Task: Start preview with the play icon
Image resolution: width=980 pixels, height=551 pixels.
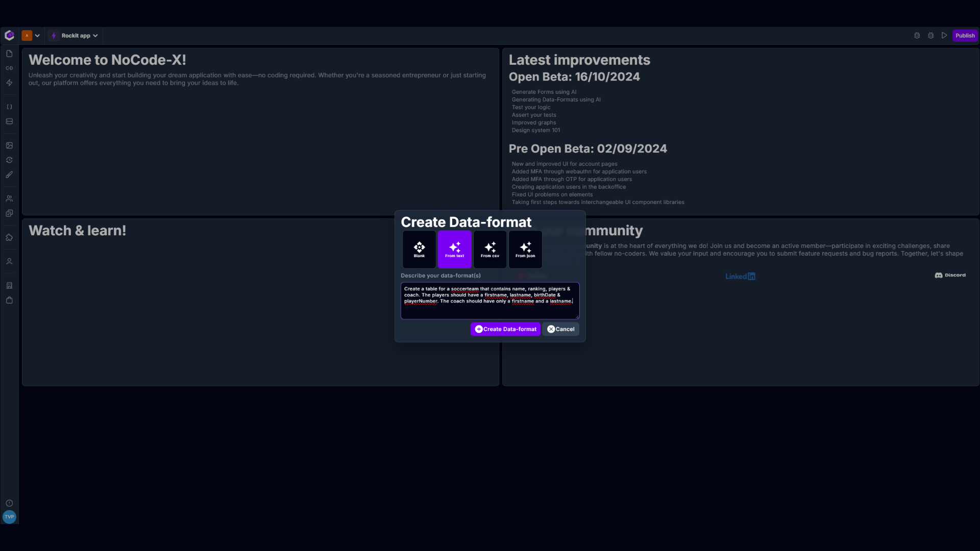Action: point(944,35)
